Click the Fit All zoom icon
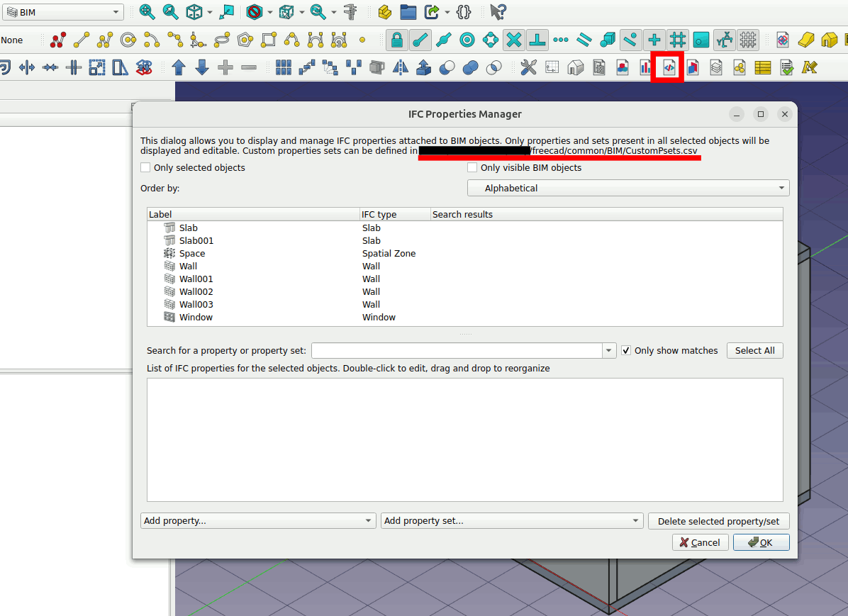The image size is (848, 616). (147, 12)
